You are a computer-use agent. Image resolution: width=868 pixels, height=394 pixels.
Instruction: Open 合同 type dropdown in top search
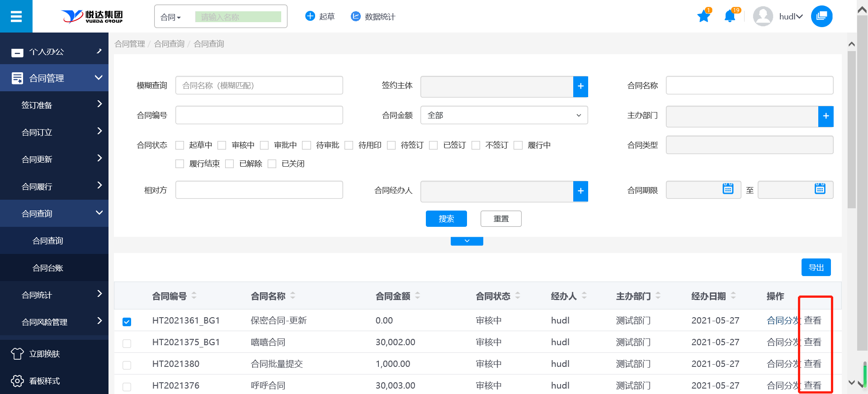click(x=171, y=17)
